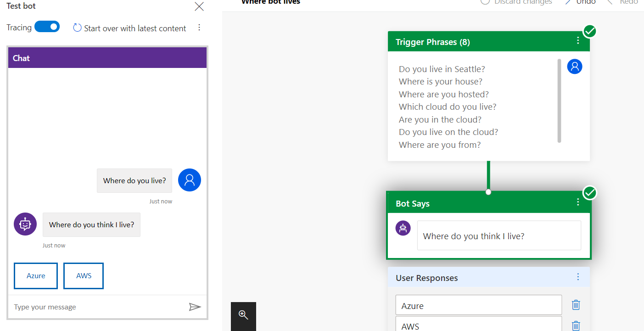Screen dimensions: 644x331
Task: Open the Bot Says node options menu
Action: pos(578,202)
